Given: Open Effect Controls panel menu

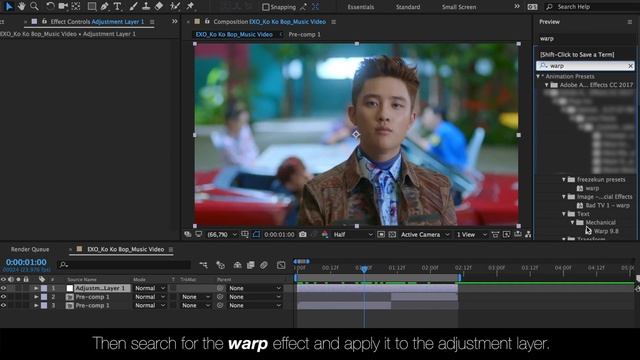Looking at the screenshot, I should pos(152,22).
